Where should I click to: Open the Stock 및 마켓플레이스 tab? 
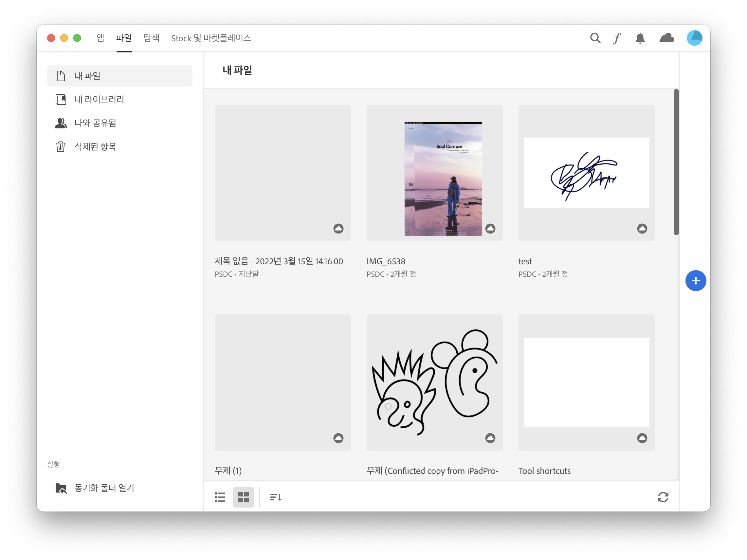pos(211,38)
